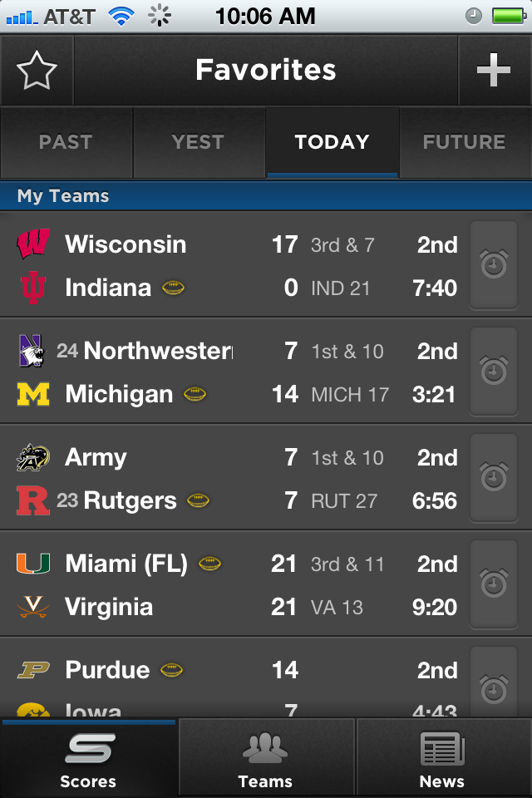This screenshot has width=532, height=798.
Task: Tap the plus icon to add favorites
Action: tap(494, 70)
